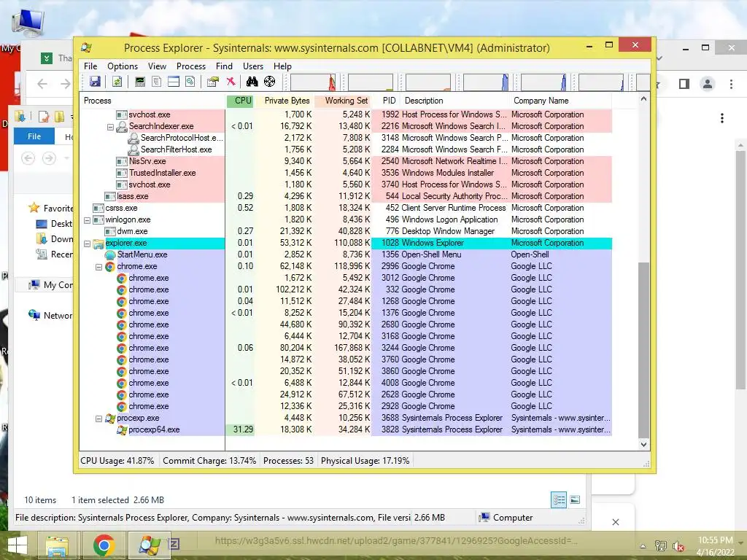Select chrome.exe row with PID 3244
This screenshot has width=747, height=560.
(345, 348)
